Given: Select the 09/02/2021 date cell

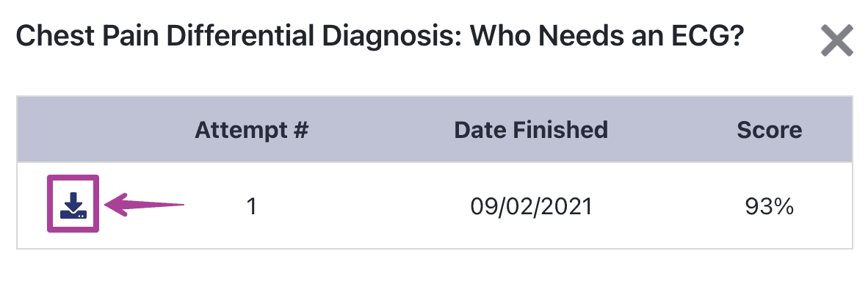Looking at the screenshot, I should click(531, 207).
